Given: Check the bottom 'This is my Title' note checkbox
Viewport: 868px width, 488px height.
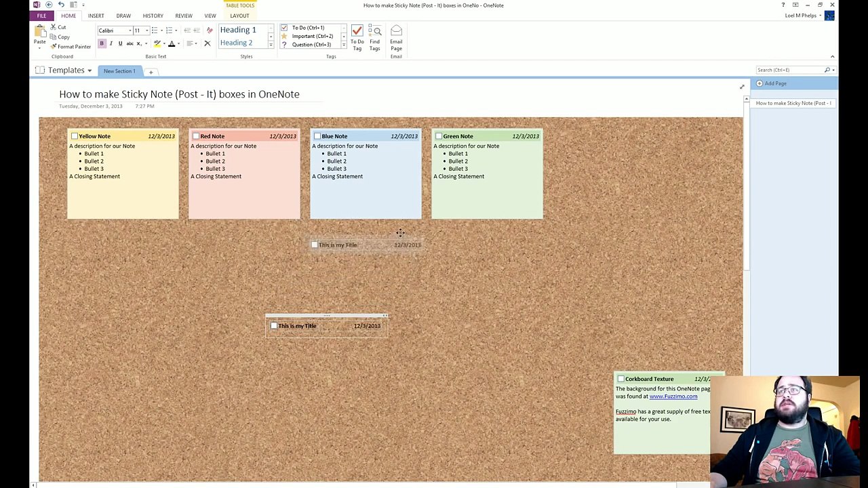Looking at the screenshot, I should click(x=273, y=326).
